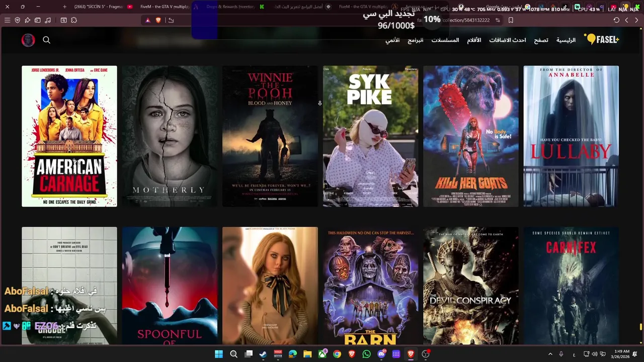
Task: Open الأنمي menu item
Action: [392, 40]
